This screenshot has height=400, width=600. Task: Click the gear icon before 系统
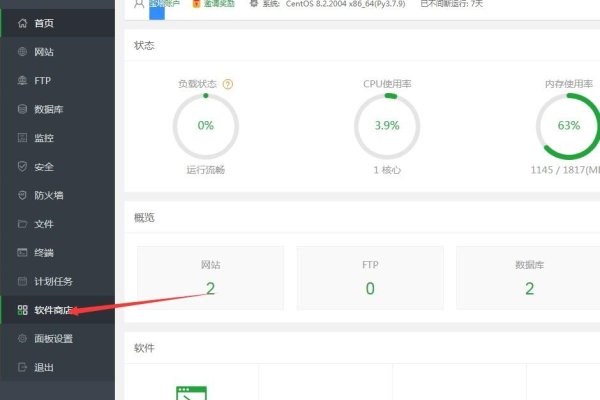254,3
